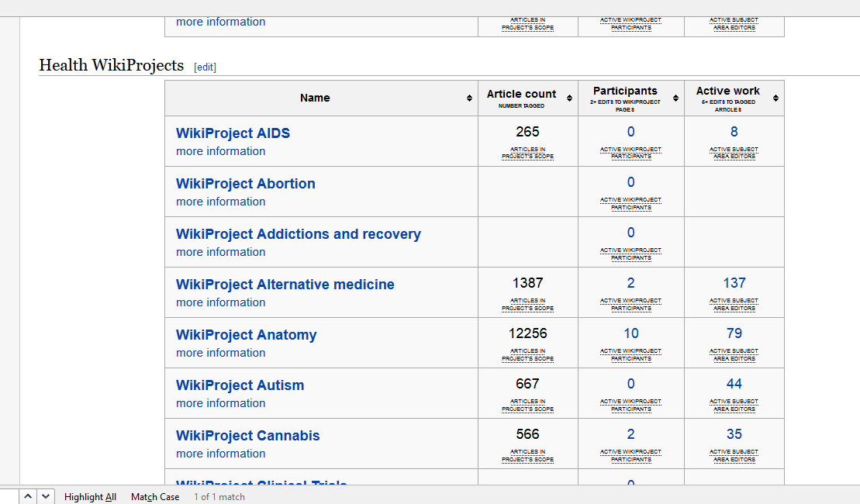View more information for WikiProject Cannabis
The width and height of the screenshot is (860, 504).
[220, 454]
